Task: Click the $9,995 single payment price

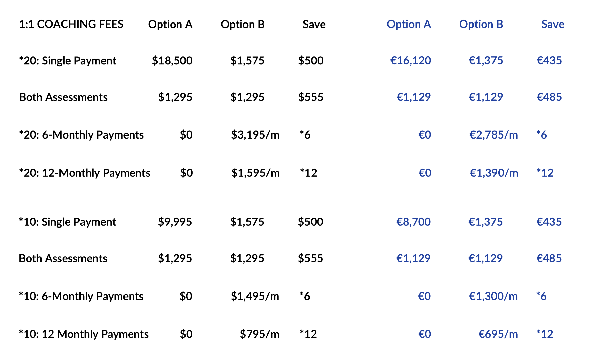Action: coord(175,222)
